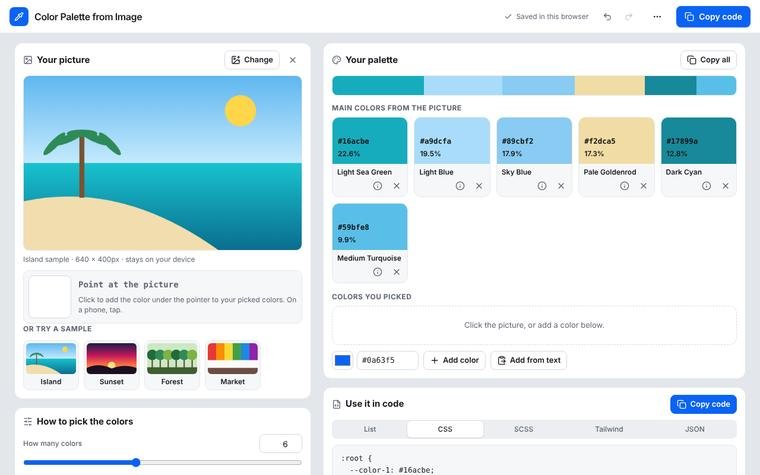Click the Add from text button

tap(529, 360)
